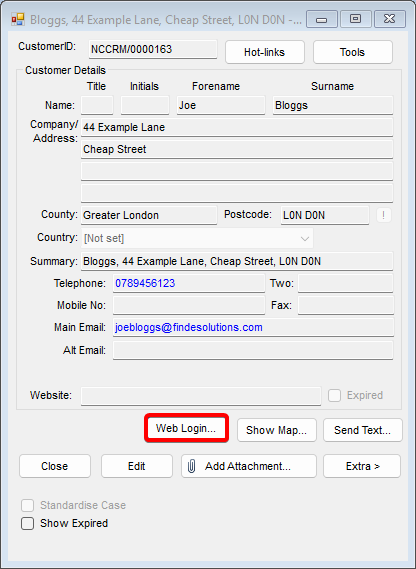Open the Web Login dialog
Viewport: 416px width, 569px height.
[186, 428]
